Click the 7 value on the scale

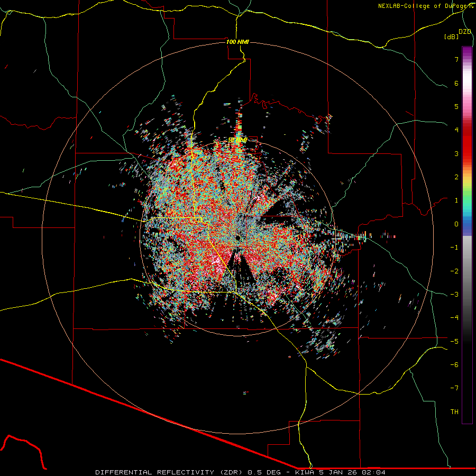pos(456,59)
